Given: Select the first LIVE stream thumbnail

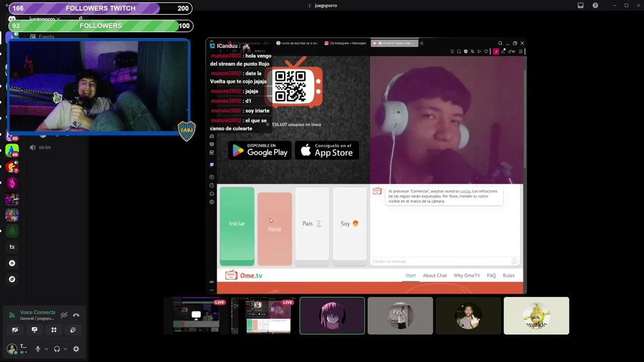Looking at the screenshot, I should coord(197,316).
